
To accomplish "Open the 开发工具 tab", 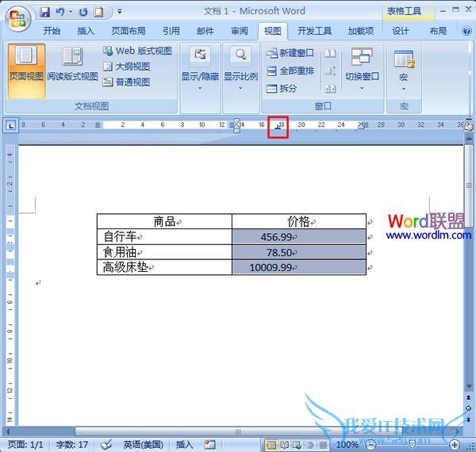I will 314,31.
